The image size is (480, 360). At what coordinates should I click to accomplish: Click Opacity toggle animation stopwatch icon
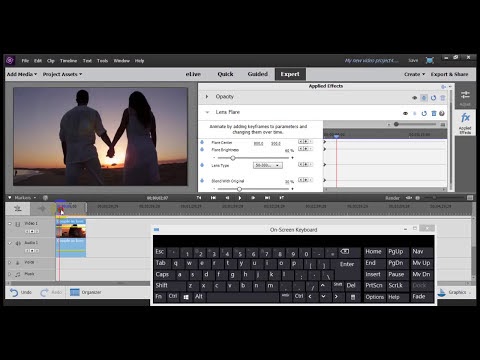pos(424,98)
